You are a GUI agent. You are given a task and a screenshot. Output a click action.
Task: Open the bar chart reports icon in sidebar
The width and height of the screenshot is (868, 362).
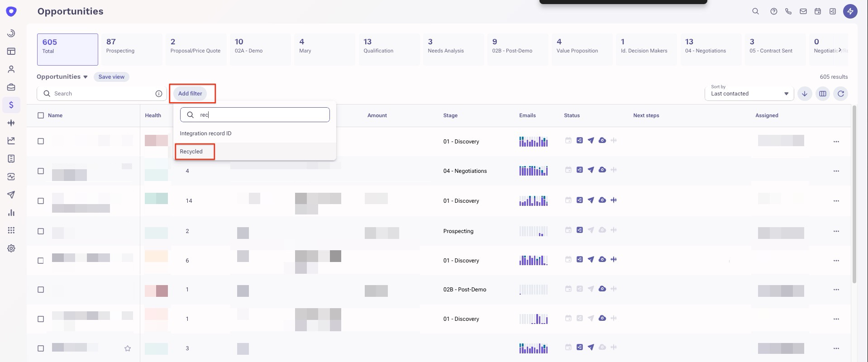pyautogui.click(x=11, y=213)
